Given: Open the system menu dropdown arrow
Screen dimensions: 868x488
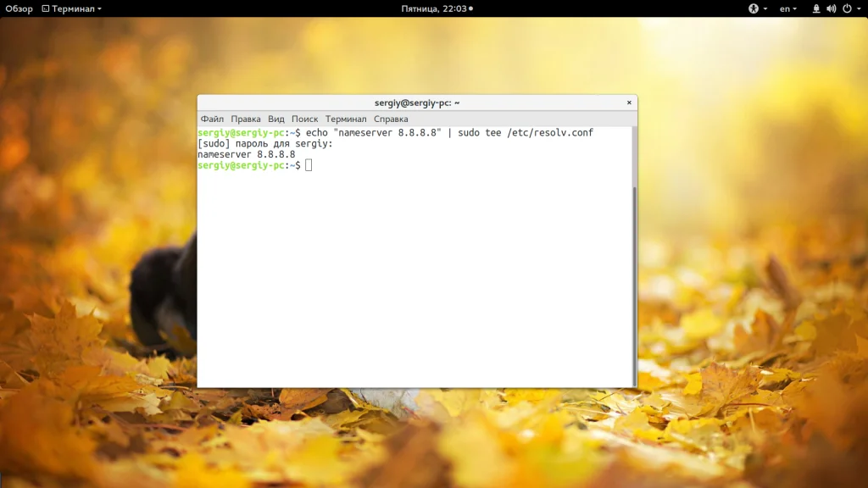Looking at the screenshot, I should click(x=858, y=8).
